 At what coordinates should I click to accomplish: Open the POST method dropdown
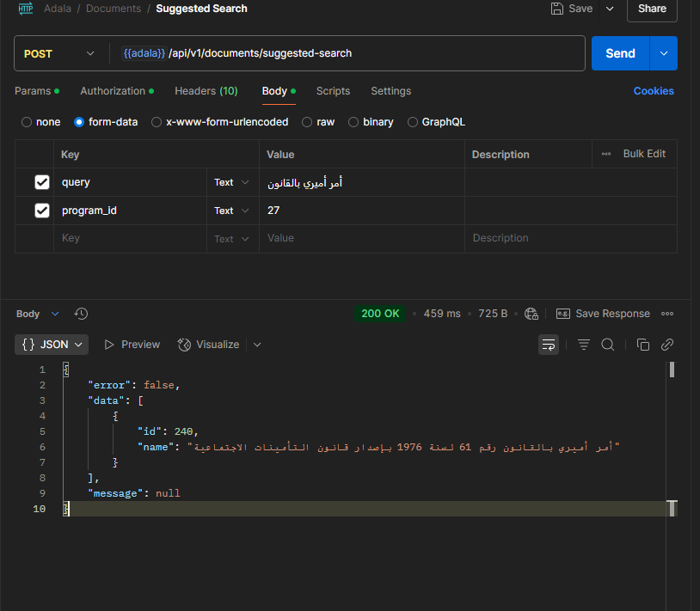click(60, 53)
